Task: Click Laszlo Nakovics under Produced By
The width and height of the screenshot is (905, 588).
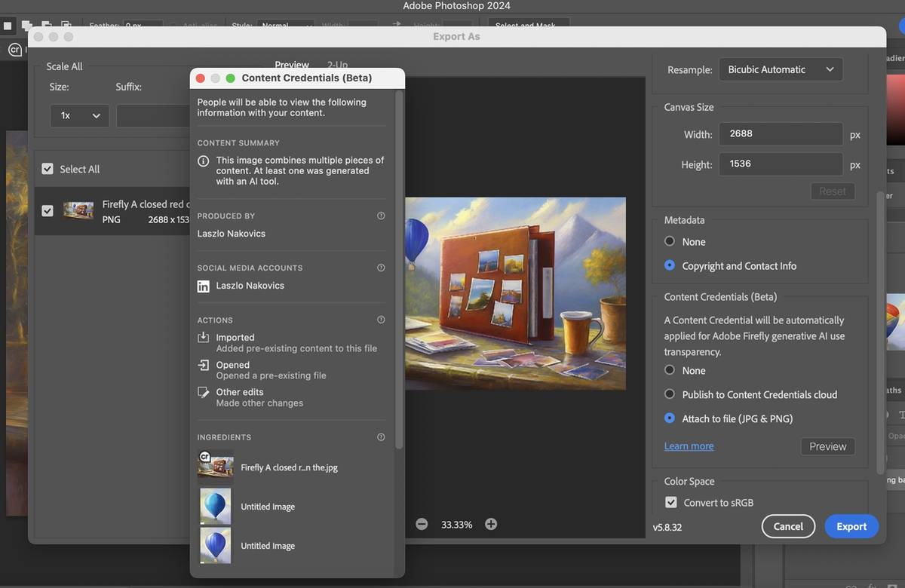Action: [x=232, y=234]
